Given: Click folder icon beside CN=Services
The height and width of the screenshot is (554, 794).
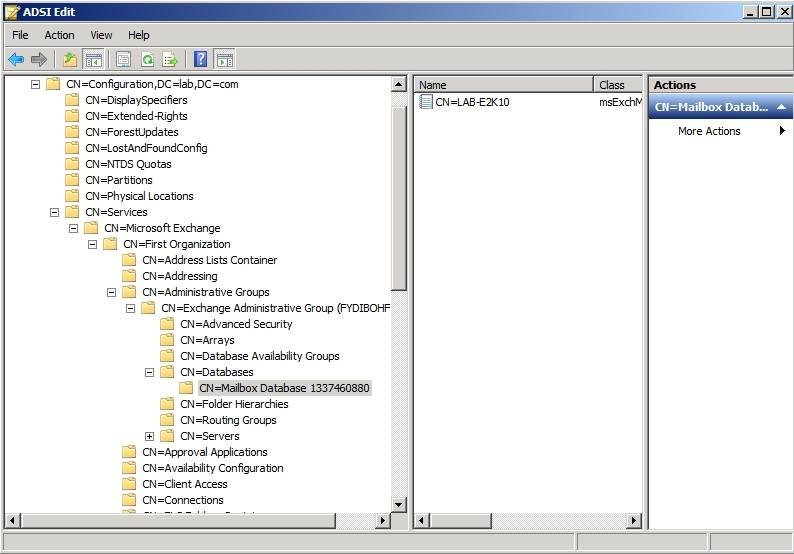Looking at the screenshot, I should pyautogui.click(x=72, y=212).
